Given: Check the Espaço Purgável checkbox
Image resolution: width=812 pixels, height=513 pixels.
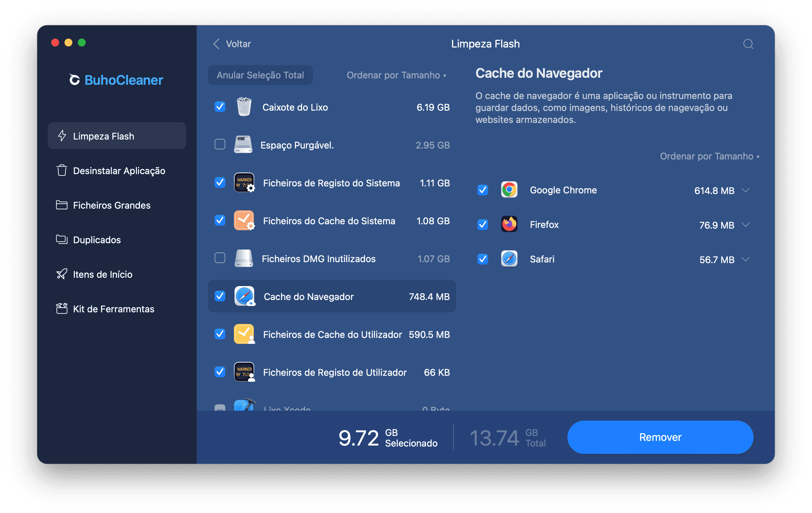Looking at the screenshot, I should coord(220,144).
